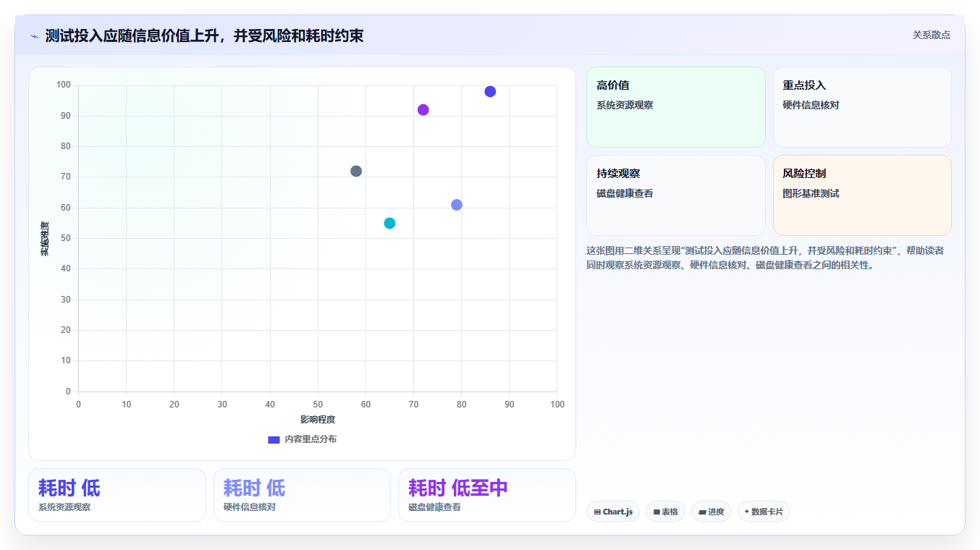The image size is (980, 550).
Task: Open the 持续观察 card
Action: (675, 195)
